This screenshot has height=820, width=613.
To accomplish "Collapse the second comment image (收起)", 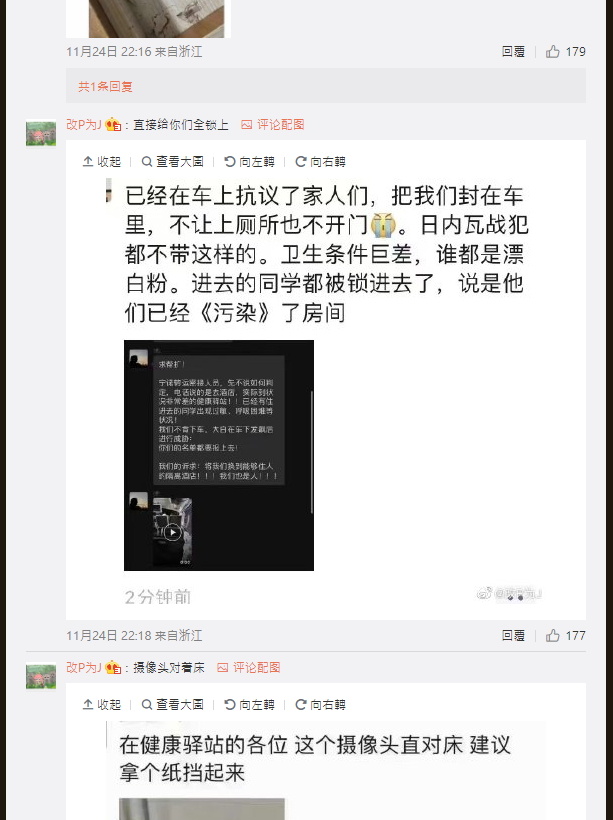I will 102,704.
